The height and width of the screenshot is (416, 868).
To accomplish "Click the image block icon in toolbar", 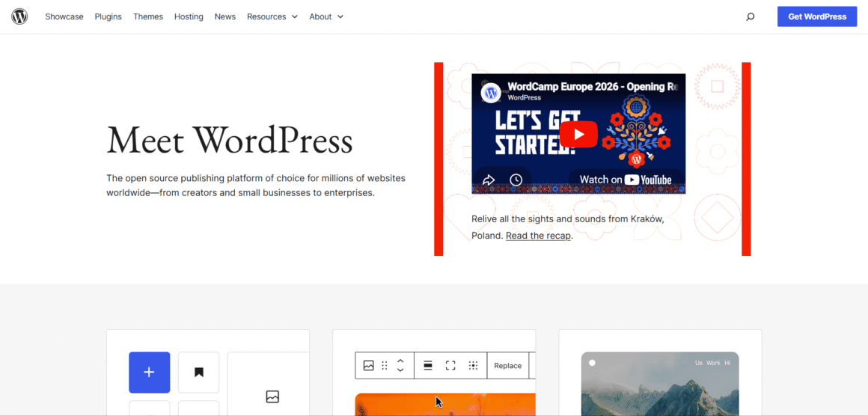I will (x=368, y=366).
